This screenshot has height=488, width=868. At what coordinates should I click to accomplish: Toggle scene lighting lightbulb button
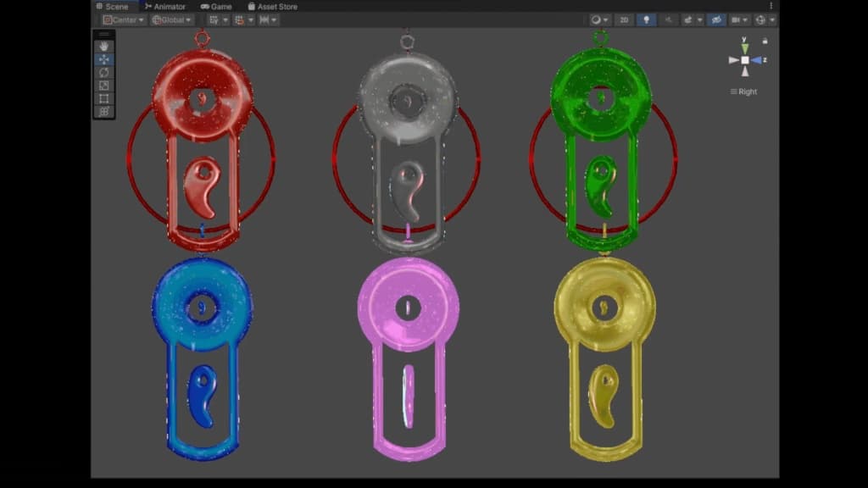[x=646, y=19]
